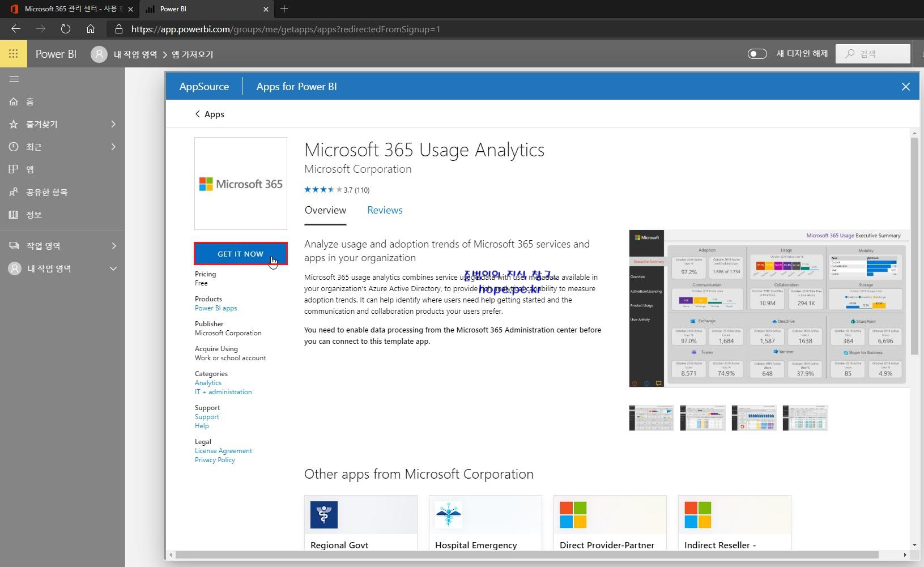The width and height of the screenshot is (924, 567).
Task: Click breadcrumb Get apps in header
Action: (x=193, y=54)
